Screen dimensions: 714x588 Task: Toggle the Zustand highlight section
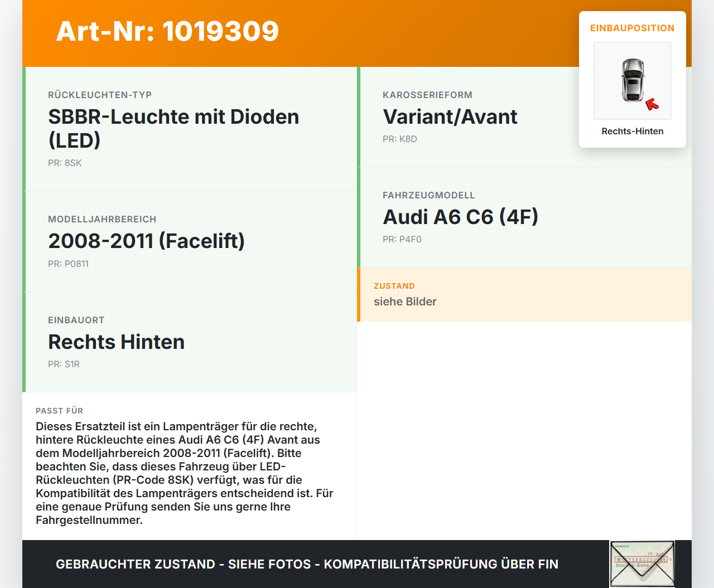[x=524, y=294]
